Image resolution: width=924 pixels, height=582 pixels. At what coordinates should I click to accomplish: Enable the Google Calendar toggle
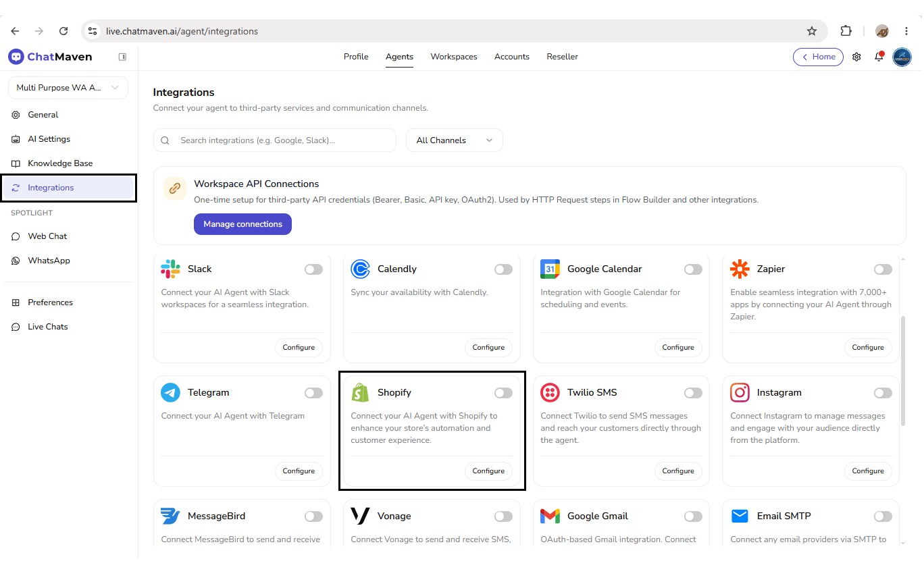pyautogui.click(x=693, y=269)
